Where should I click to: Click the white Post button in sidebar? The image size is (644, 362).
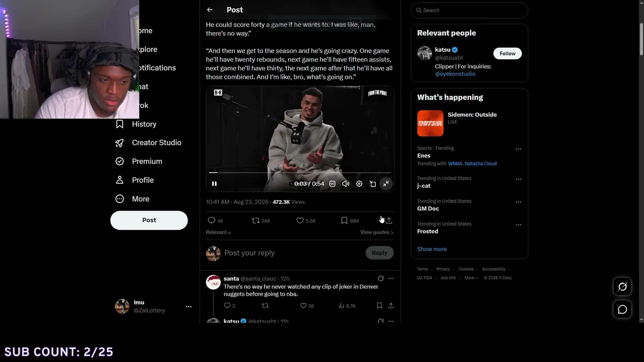tap(149, 220)
